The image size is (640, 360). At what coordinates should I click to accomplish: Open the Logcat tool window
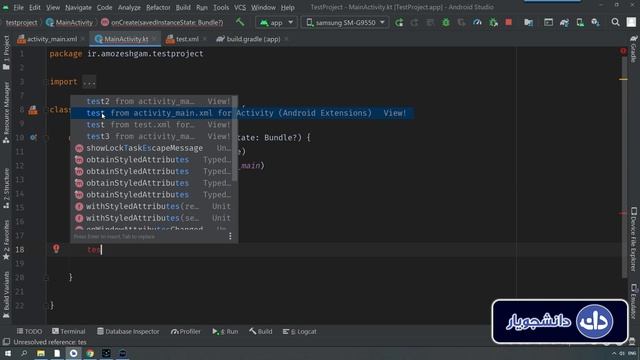pyautogui.click(x=300, y=331)
